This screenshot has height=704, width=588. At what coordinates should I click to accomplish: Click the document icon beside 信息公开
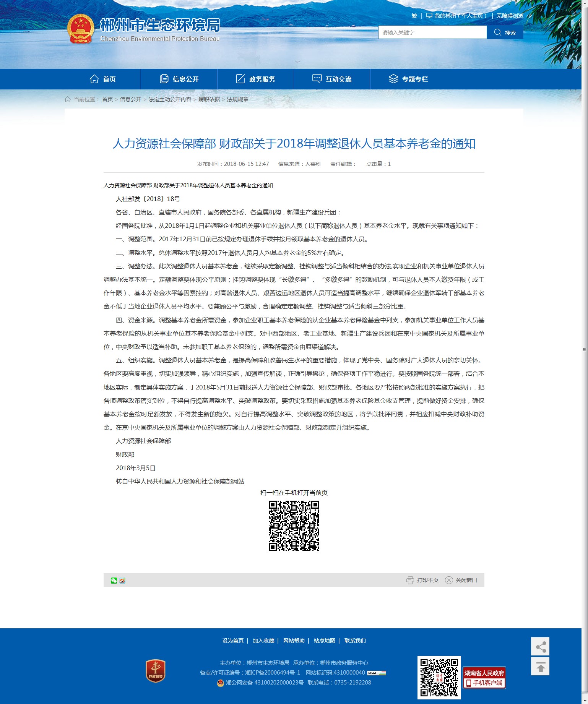click(164, 79)
